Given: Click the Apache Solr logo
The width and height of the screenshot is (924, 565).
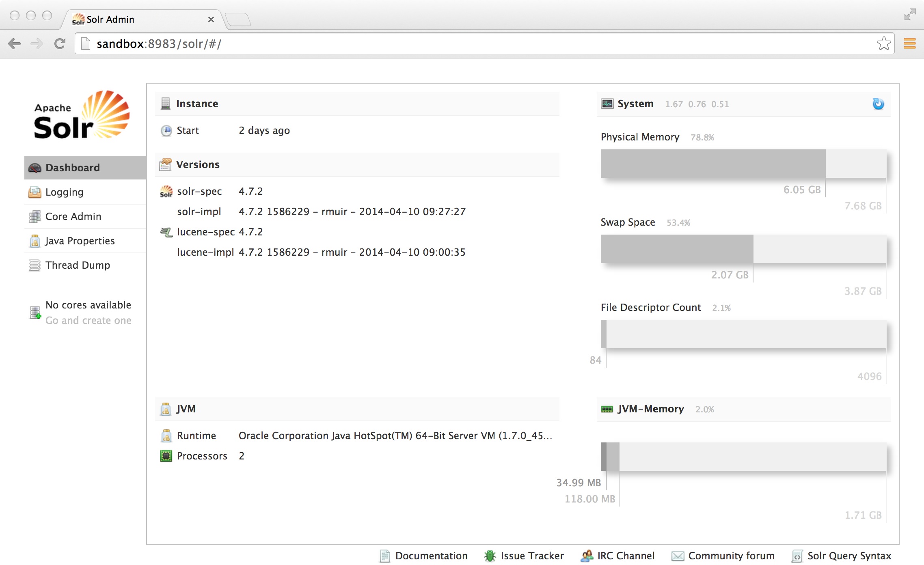Looking at the screenshot, I should pyautogui.click(x=82, y=116).
